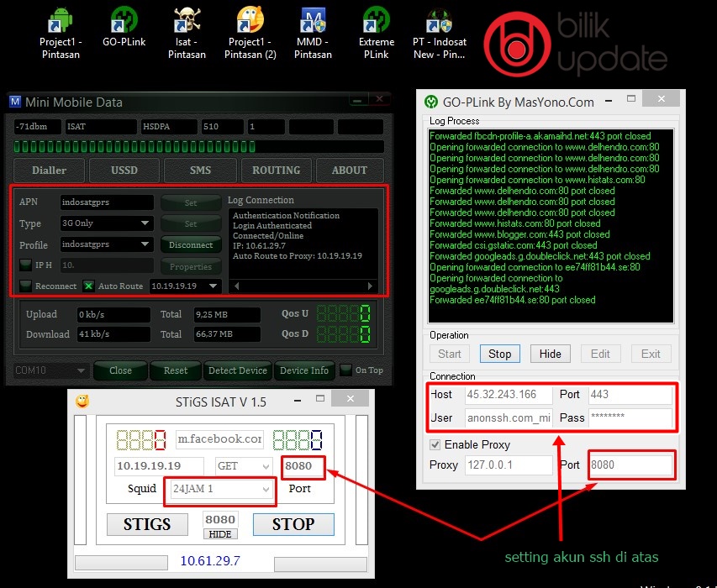Toggle Reconnect checkbox
Screen dimensions: 717x588
tap(25, 286)
